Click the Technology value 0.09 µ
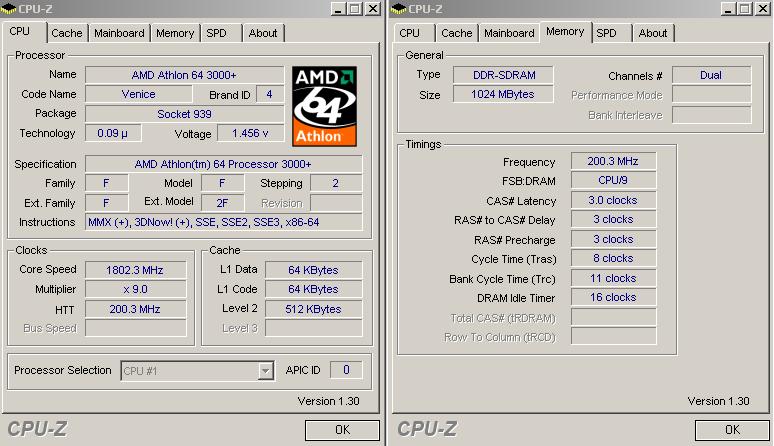 coord(113,133)
